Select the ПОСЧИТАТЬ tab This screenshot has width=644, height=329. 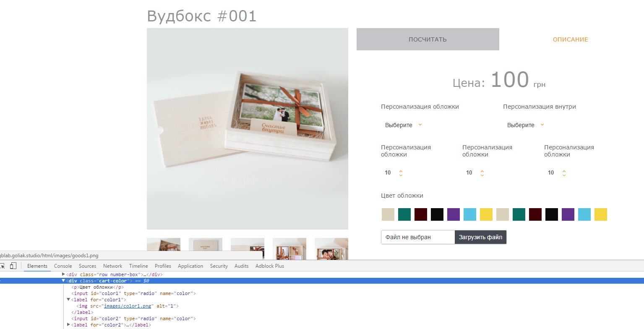coord(428,39)
